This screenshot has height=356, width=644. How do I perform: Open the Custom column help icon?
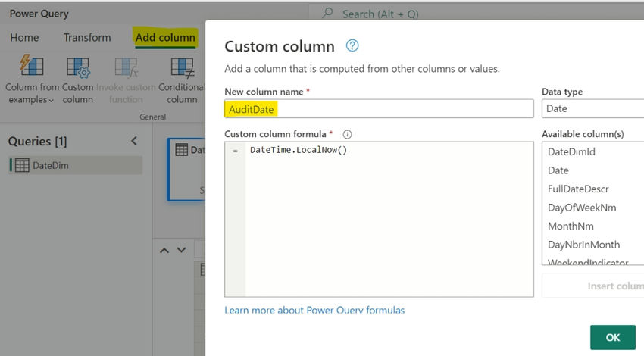click(x=352, y=45)
